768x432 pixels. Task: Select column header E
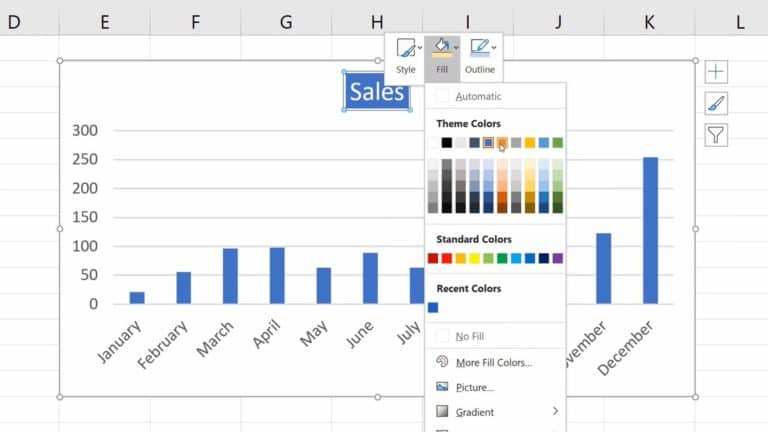click(x=104, y=22)
